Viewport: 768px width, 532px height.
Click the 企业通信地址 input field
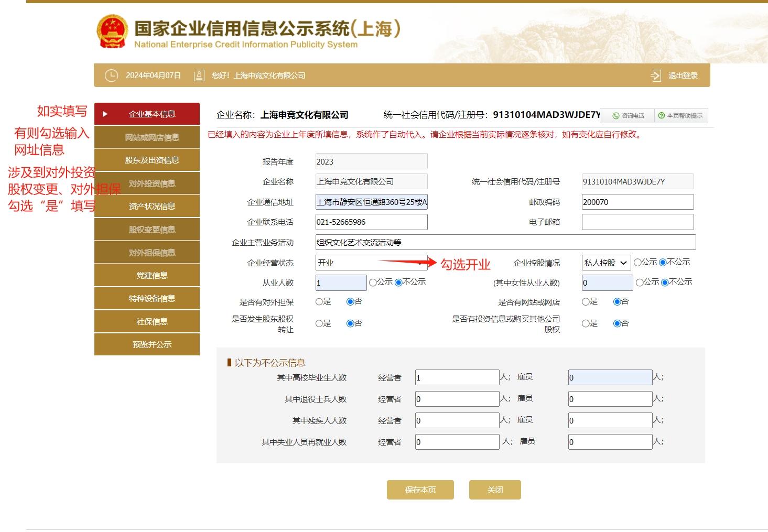(371, 202)
